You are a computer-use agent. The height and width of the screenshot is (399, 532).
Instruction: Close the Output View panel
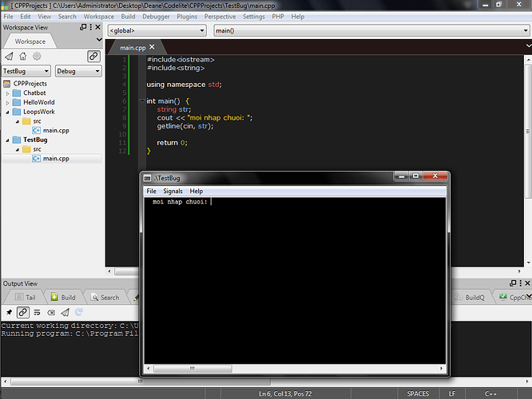click(527, 282)
